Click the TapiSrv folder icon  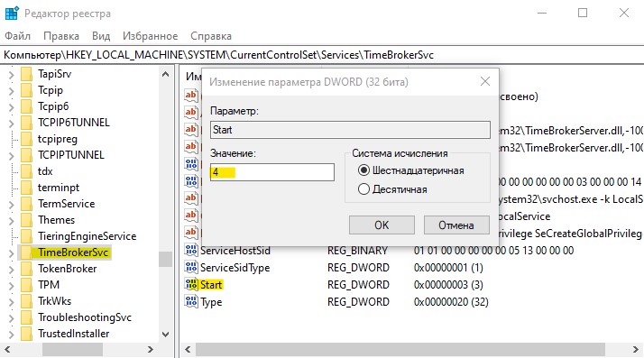point(26,74)
